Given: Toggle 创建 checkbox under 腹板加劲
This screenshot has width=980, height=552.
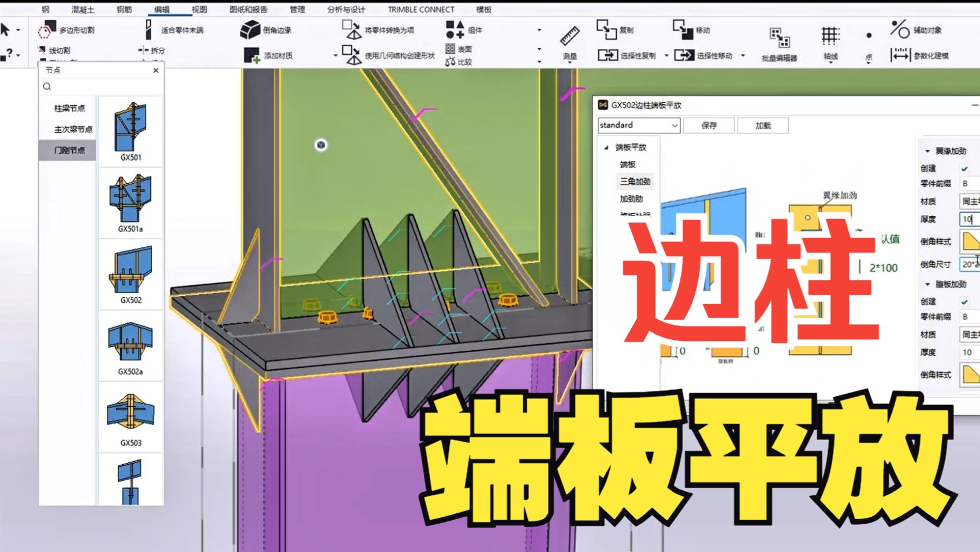Looking at the screenshot, I should pos(964,302).
